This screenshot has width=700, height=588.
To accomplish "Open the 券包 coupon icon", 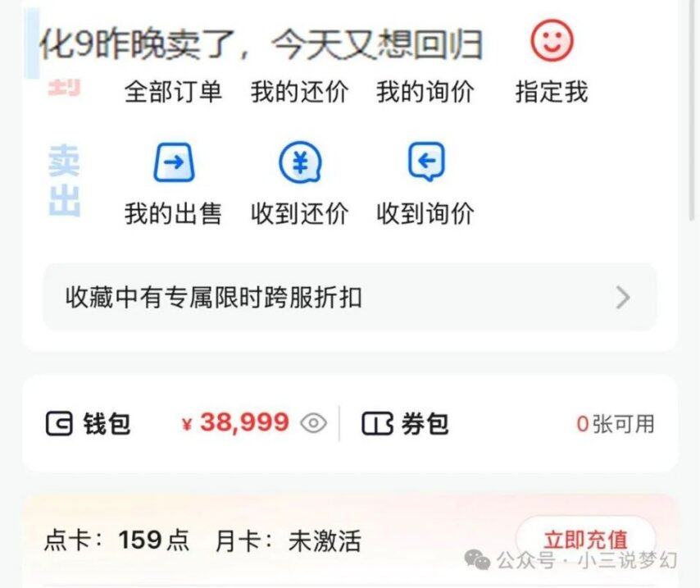I will [x=377, y=424].
